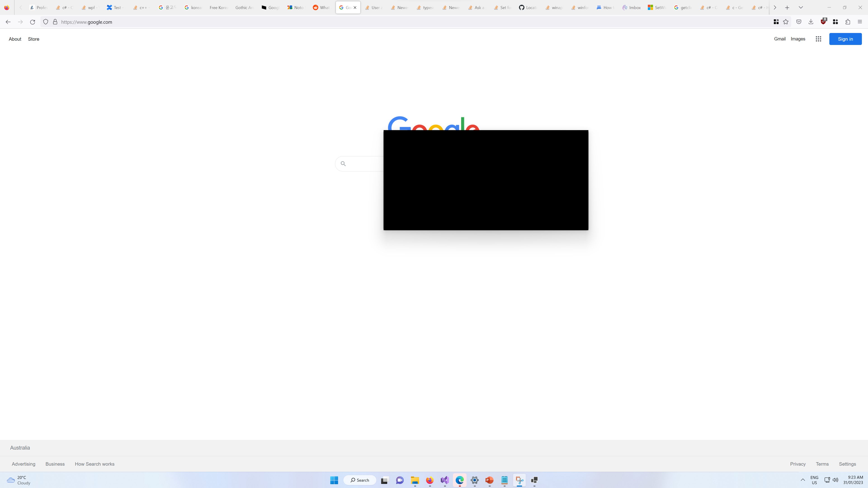Screen dimensions: 868x488
Task: Click the Settings link in footer
Action: 847,464
